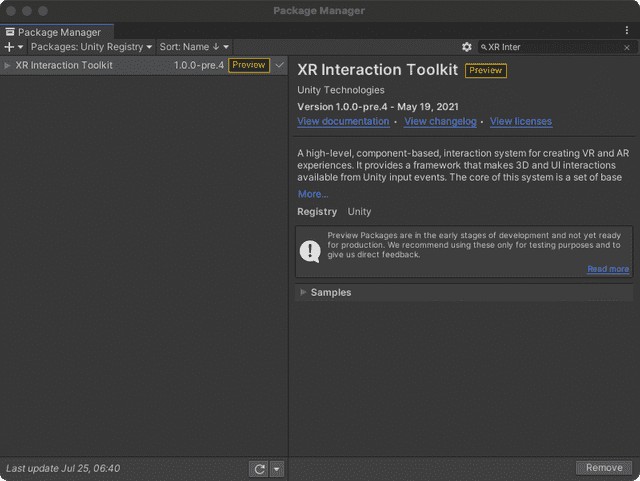
Task: Open the three-dot window options menu
Action: 627,31
